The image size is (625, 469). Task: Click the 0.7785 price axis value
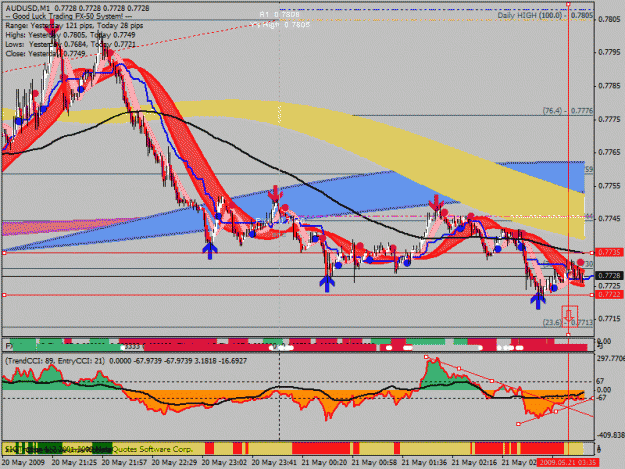pos(609,86)
